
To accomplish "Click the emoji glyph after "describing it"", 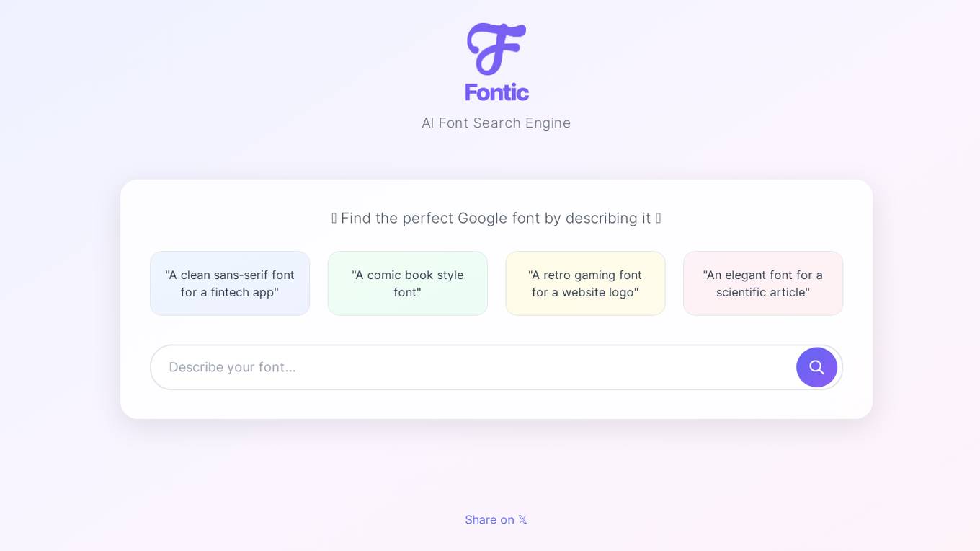I will pyautogui.click(x=659, y=219).
